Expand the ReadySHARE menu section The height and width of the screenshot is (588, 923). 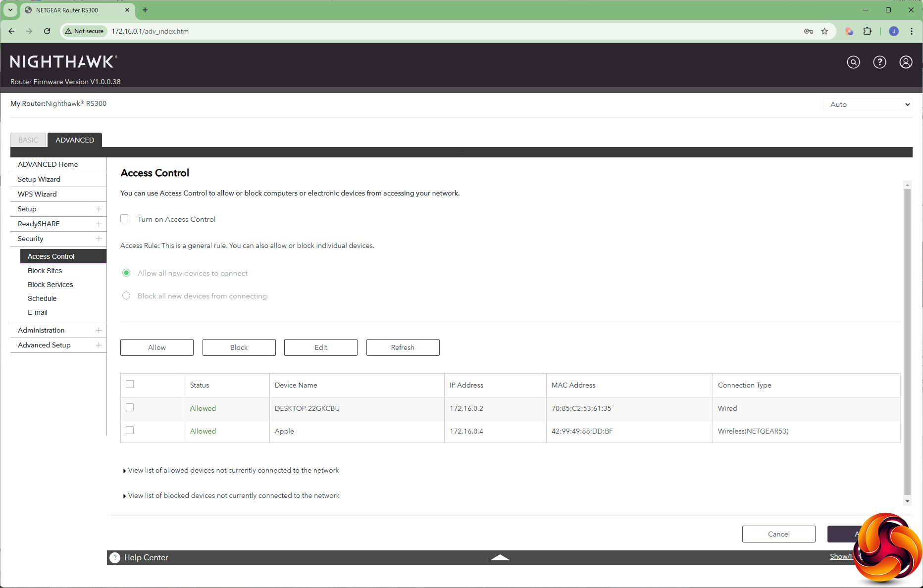coord(99,224)
